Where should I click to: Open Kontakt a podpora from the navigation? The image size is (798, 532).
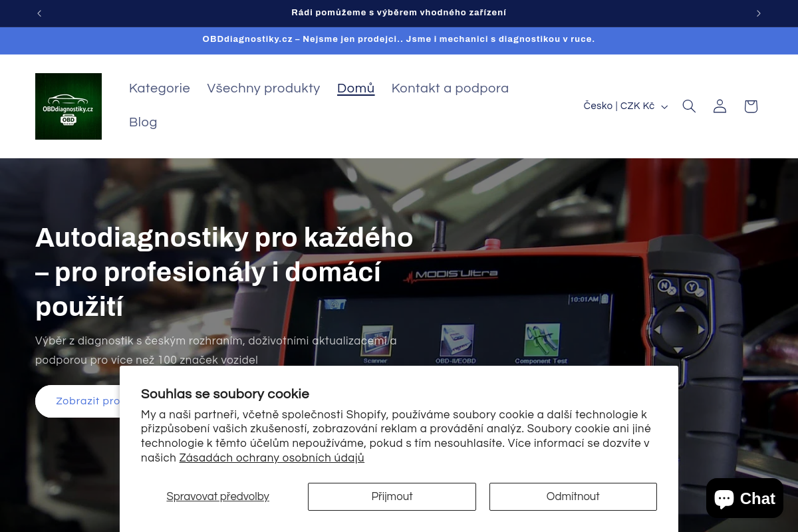coord(450,88)
